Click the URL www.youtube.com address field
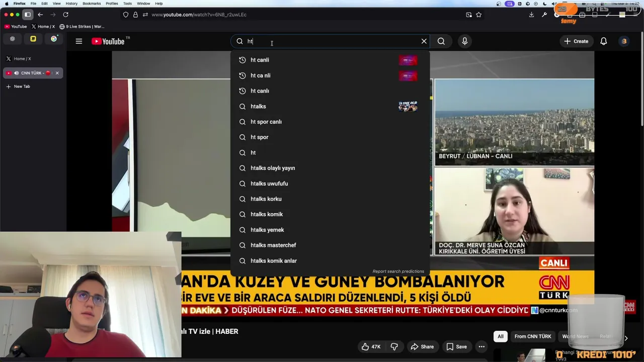This screenshot has width=644, height=362. (x=199, y=15)
